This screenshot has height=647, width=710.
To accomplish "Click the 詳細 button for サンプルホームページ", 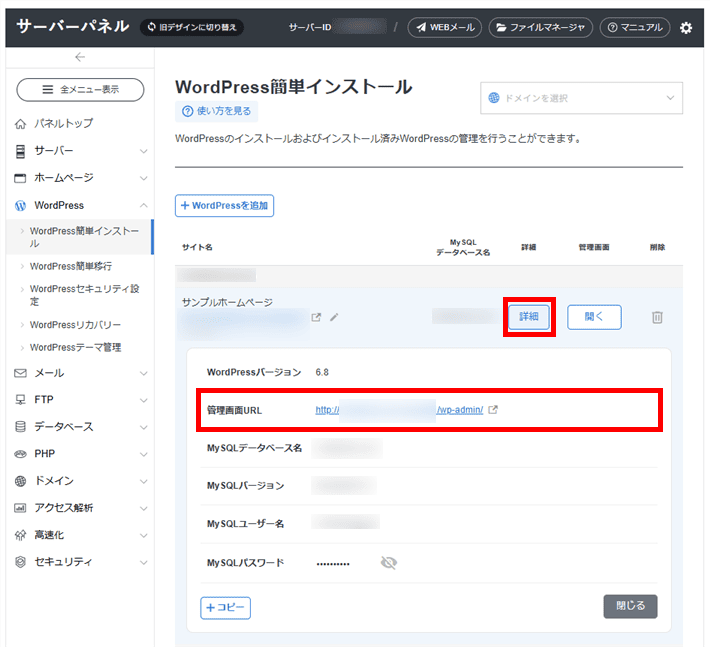I will coord(529,316).
